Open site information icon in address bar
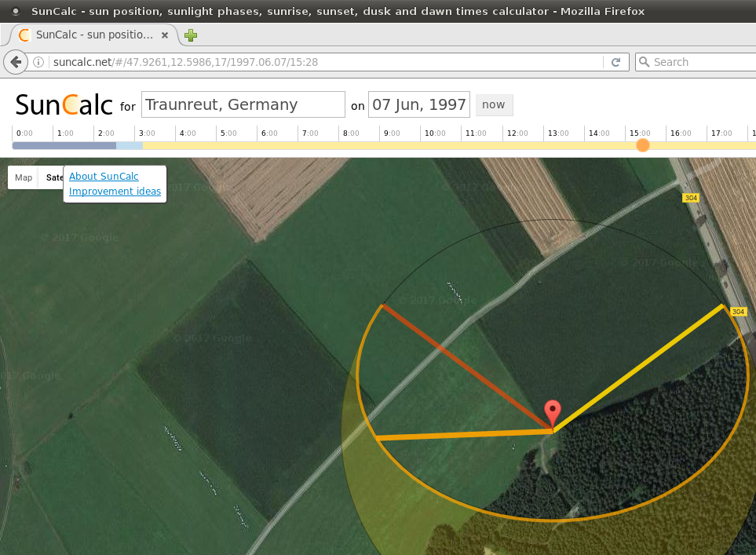756x555 pixels. 39,62
